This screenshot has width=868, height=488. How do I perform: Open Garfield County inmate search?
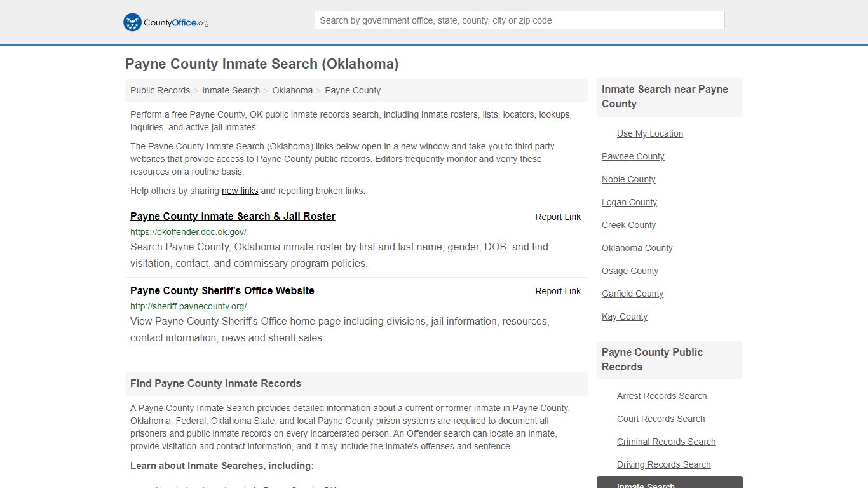(x=632, y=294)
